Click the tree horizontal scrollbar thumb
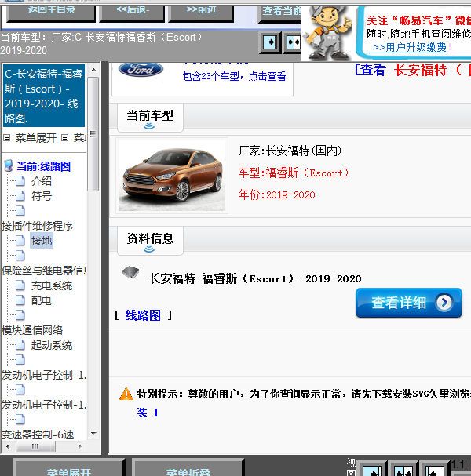This screenshot has height=476, width=471. point(35,446)
